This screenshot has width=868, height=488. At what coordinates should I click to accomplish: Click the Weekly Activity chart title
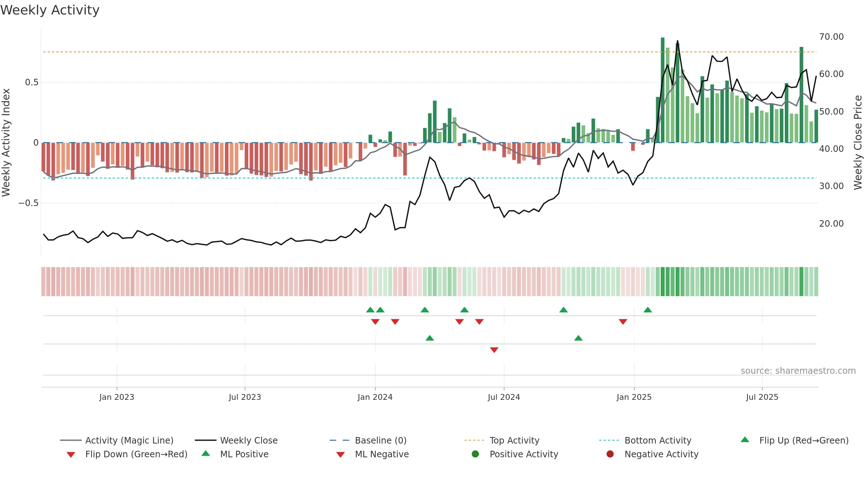(x=50, y=10)
